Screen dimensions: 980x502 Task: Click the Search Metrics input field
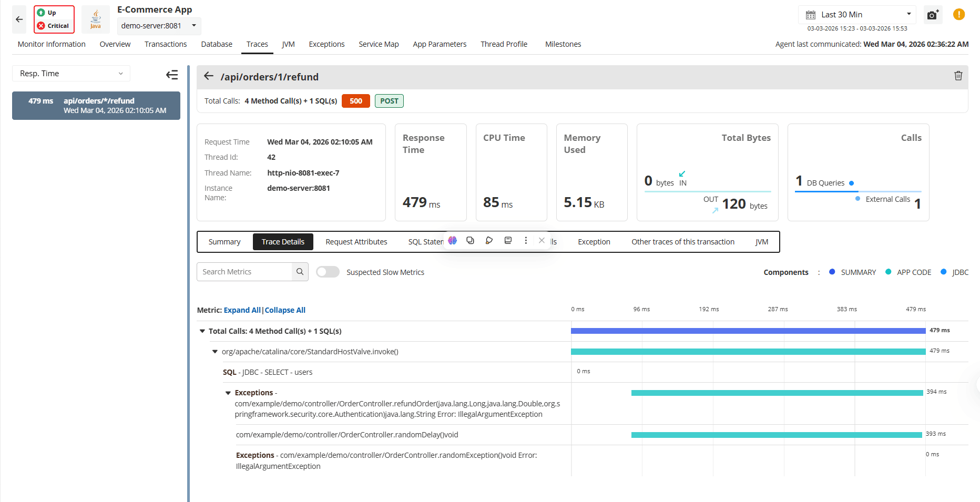[x=244, y=272]
